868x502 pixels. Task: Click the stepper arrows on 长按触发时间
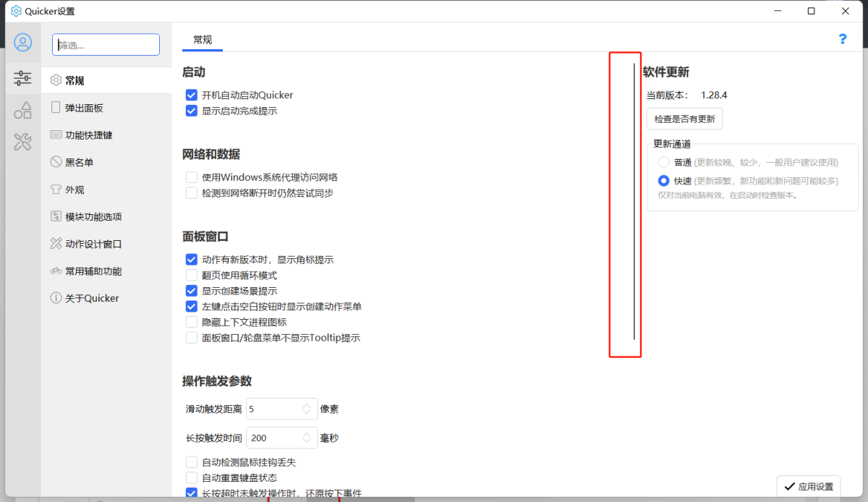(x=307, y=438)
